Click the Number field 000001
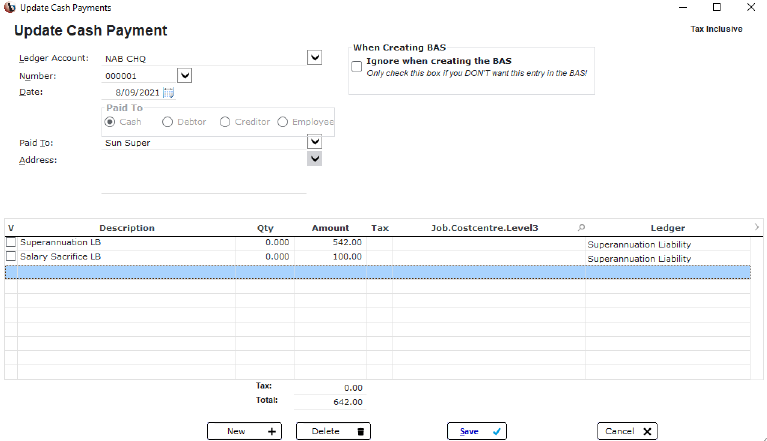The width and height of the screenshot is (767, 441). coord(139,76)
